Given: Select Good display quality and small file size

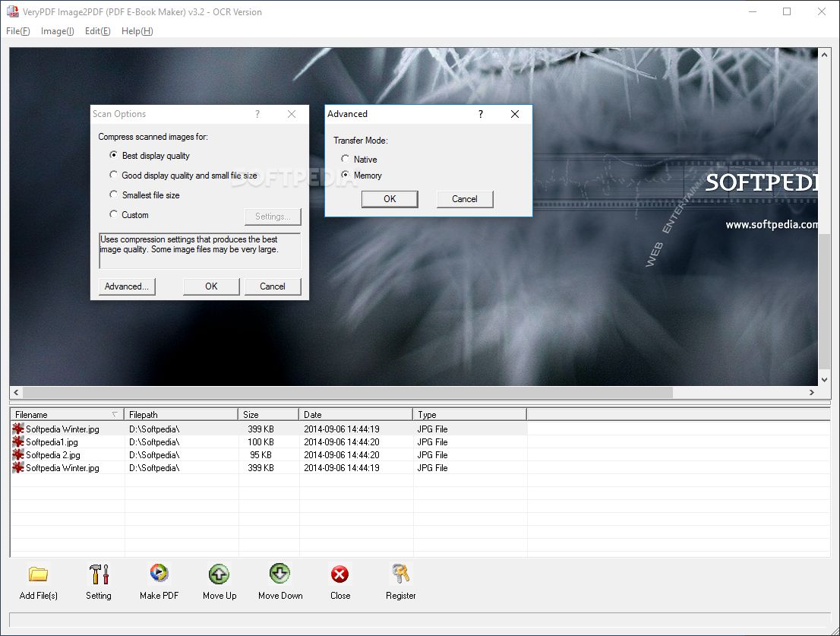Looking at the screenshot, I should coord(113,175).
